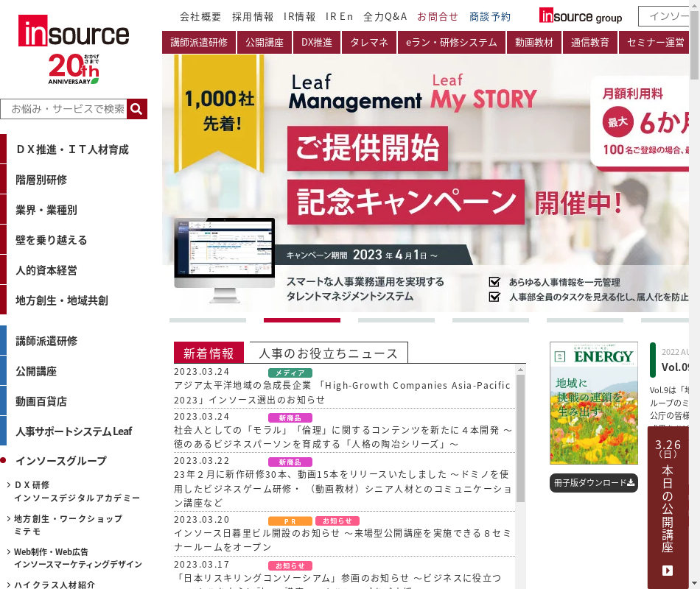Open 動画百貨店 sidebar item

click(74, 401)
